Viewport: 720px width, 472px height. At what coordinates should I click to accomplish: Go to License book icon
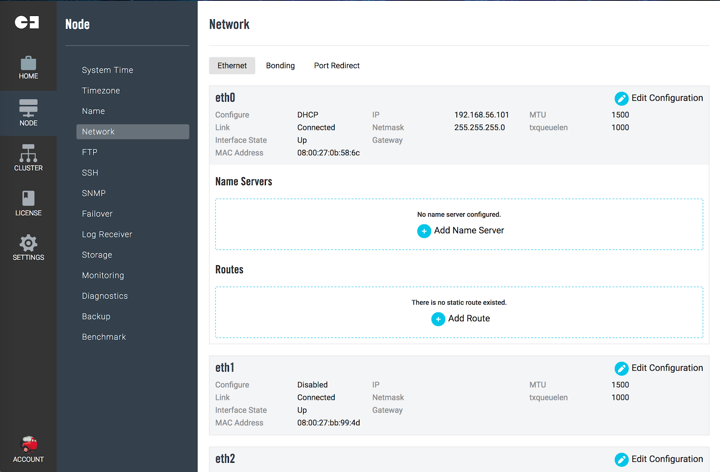pyautogui.click(x=28, y=198)
